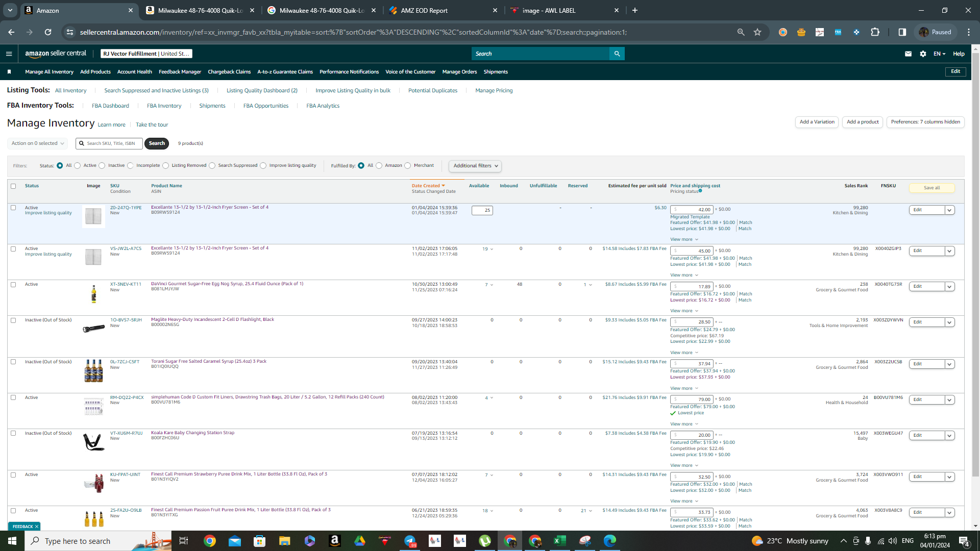Screen dimensions: 980x551
Task: Open the FBA Dashboard link
Action: (x=110, y=106)
